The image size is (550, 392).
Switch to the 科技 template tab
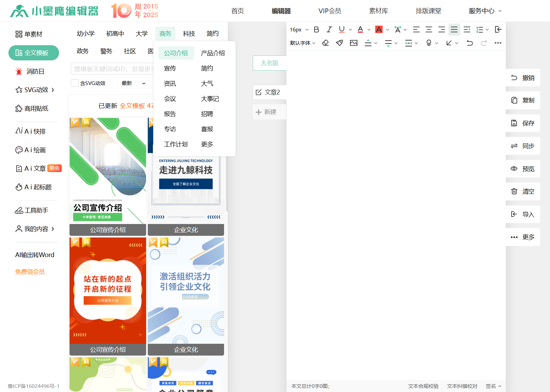[x=189, y=34]
